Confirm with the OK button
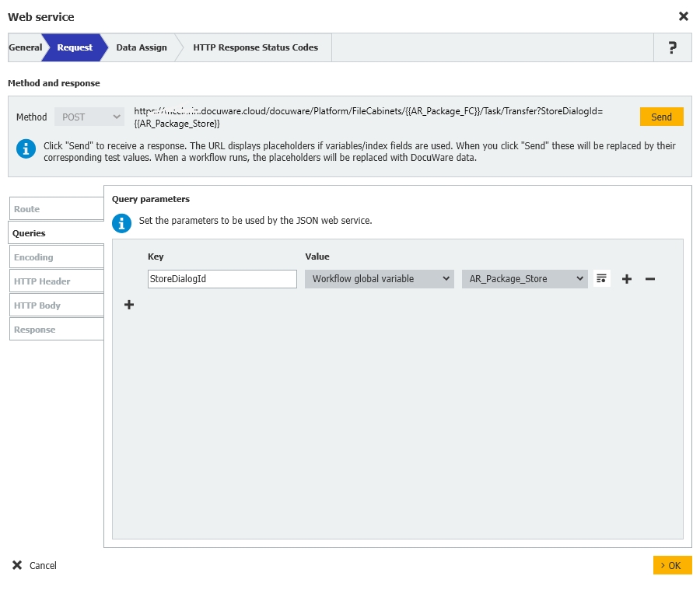The height and width of the screenshot is (590, 700). pos(672,565)
